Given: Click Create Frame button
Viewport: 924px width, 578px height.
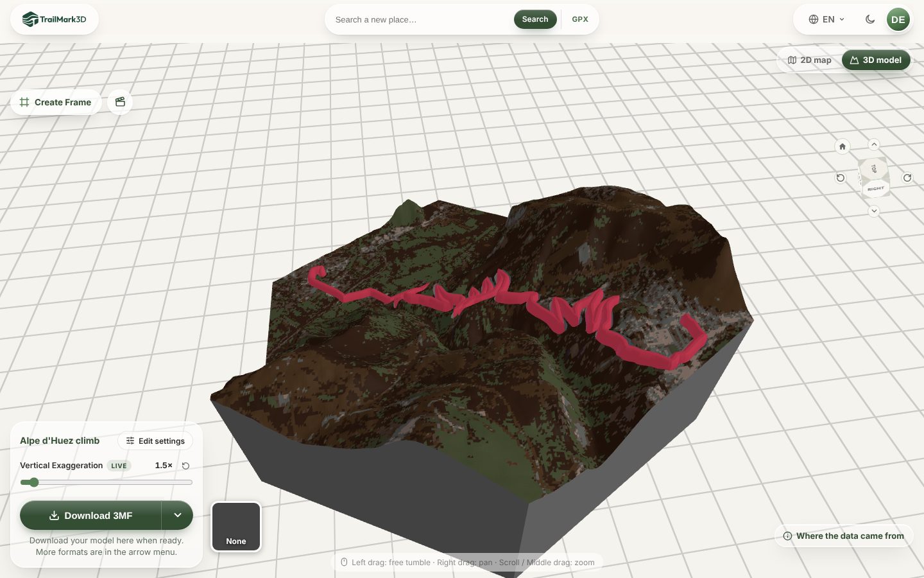Looking at the screenshot, I should (x=56, y=102).
